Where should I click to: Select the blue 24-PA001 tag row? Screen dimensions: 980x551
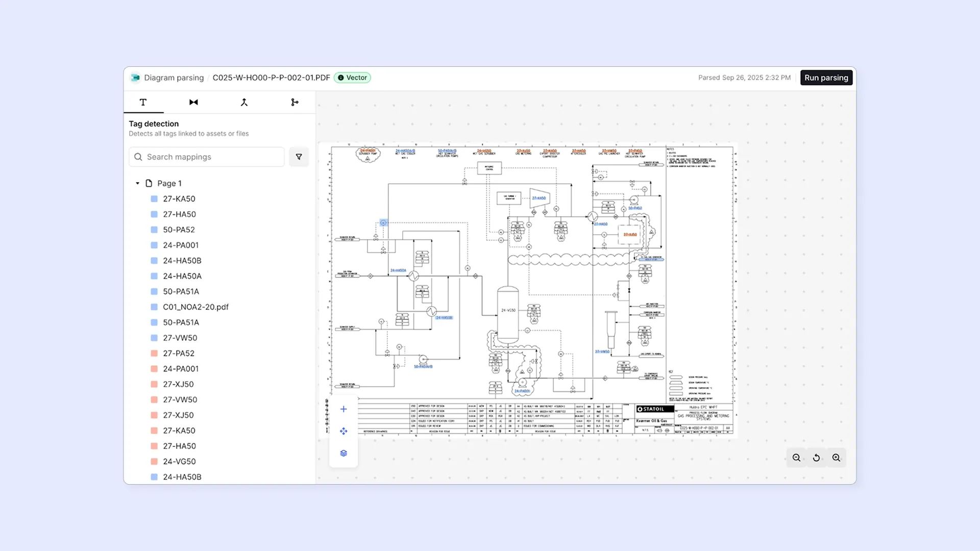tap(181, 245)
